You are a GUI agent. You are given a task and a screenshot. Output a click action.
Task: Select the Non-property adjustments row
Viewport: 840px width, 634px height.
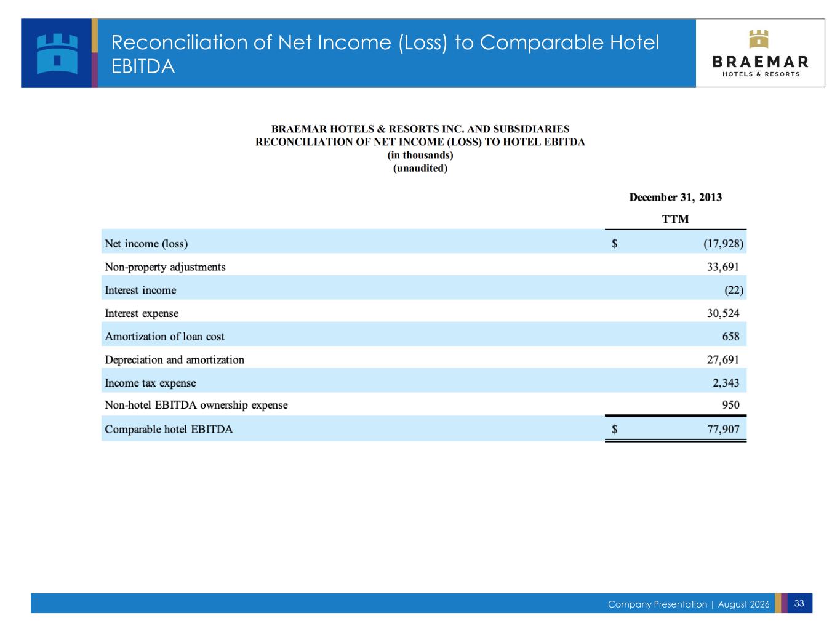[x=424, y=267]
